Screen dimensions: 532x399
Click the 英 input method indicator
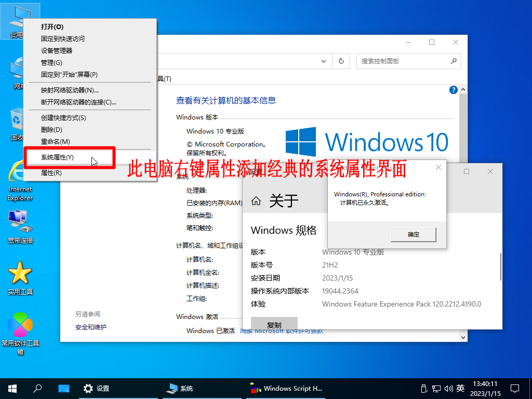click(460, 388)
